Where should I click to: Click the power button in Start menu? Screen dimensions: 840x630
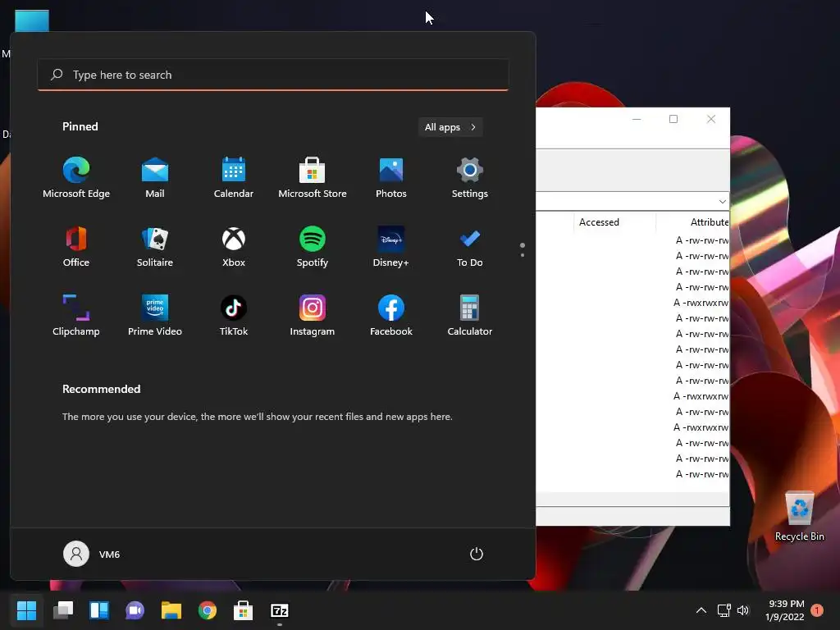477,554
